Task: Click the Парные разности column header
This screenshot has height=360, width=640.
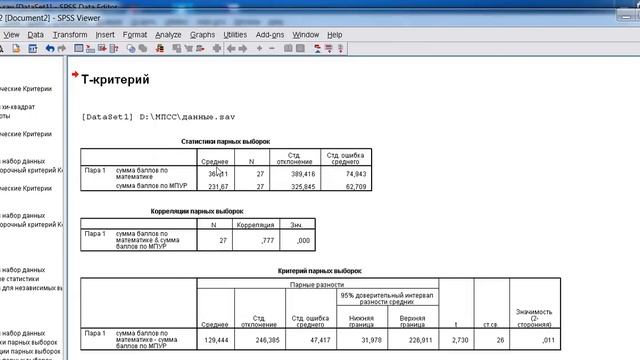Action: (317, 284)
